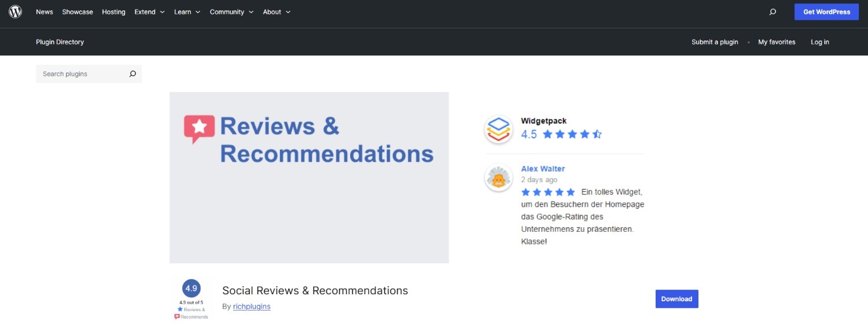This screenshot has width=868, height=329.
Task: Click the Log in link
Action: (x=819, y=42)
